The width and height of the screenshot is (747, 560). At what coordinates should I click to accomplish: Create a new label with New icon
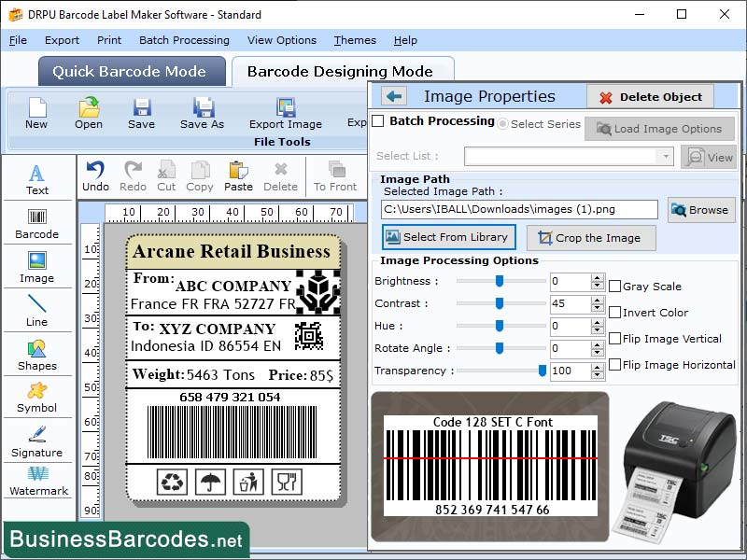(x=37, y=114)
